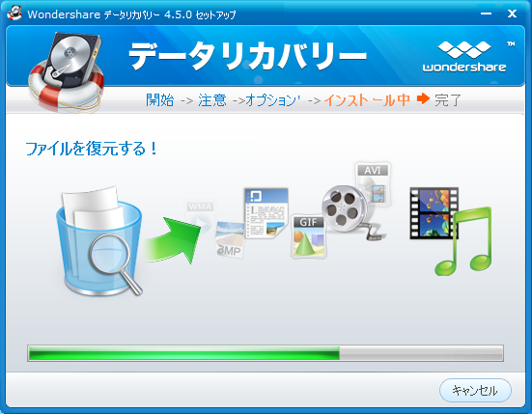The width and height of the screenshot is (532, 414).
Task: Click the 注意 step label
Action: click(212, 100)
